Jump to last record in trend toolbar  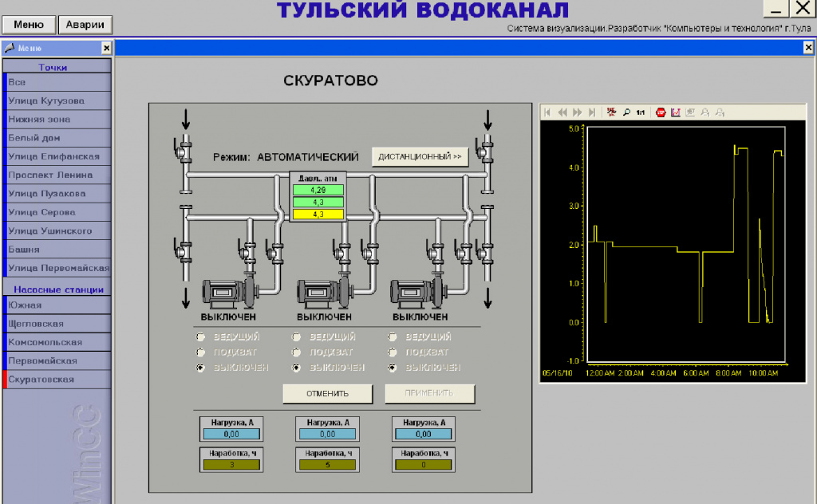(x=591, y=112)
